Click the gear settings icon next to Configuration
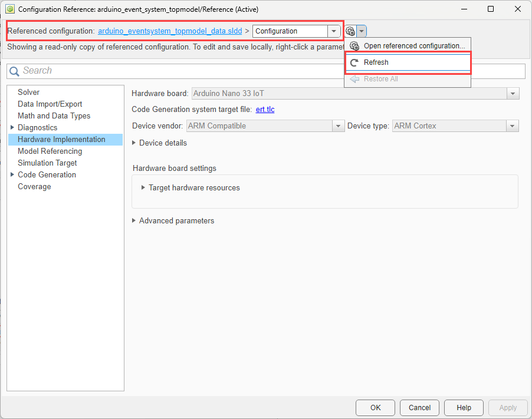The width and height of the screenshot is (532, 419). click(x=351, y=31)
